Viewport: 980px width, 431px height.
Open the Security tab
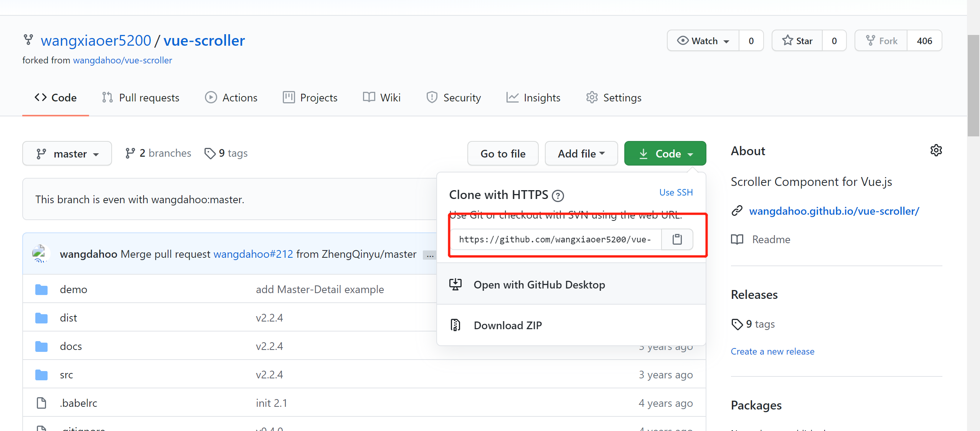pyautogui.click(x=454, y=98)
